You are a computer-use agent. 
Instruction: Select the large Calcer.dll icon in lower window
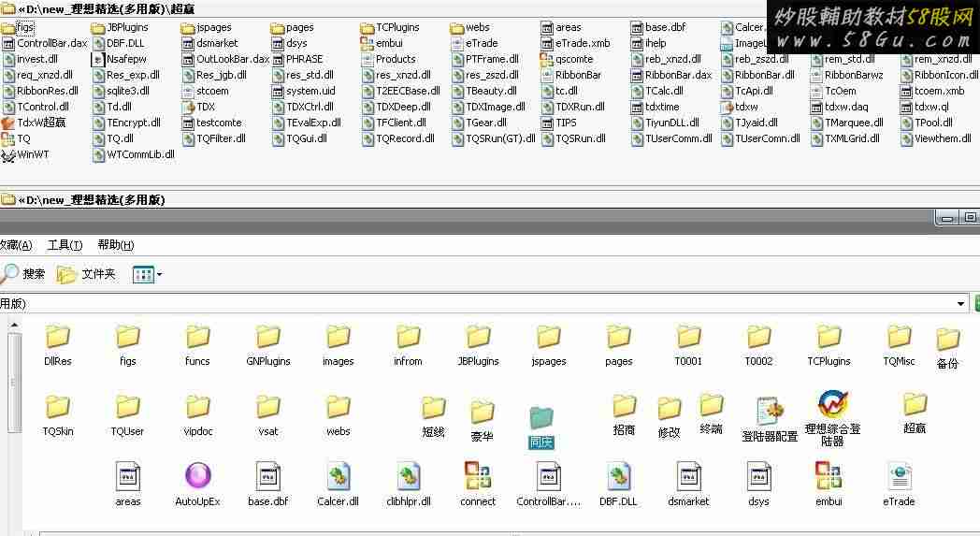[339, 485]
